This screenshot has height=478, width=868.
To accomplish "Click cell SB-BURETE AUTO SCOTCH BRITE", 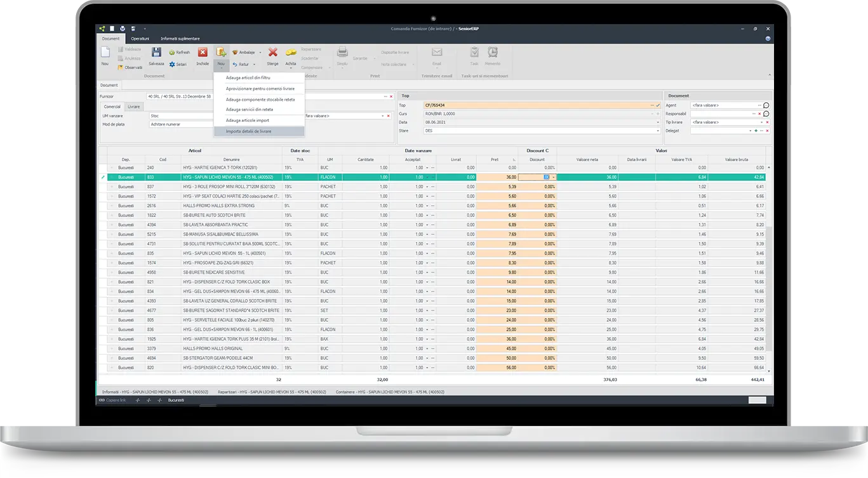I will coord(232,215).
